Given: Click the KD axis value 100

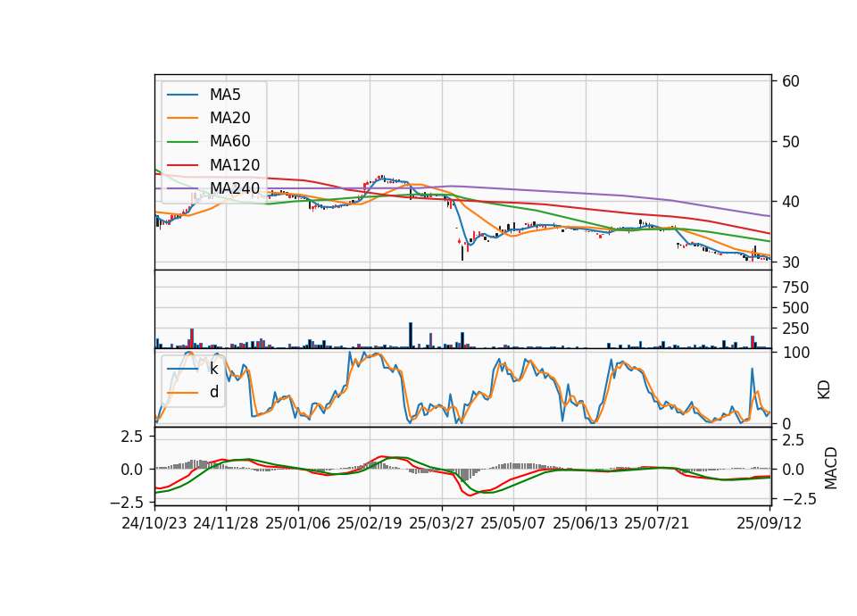Looking at the screenshot, I should pyautogui.click(x=796, y=354).
